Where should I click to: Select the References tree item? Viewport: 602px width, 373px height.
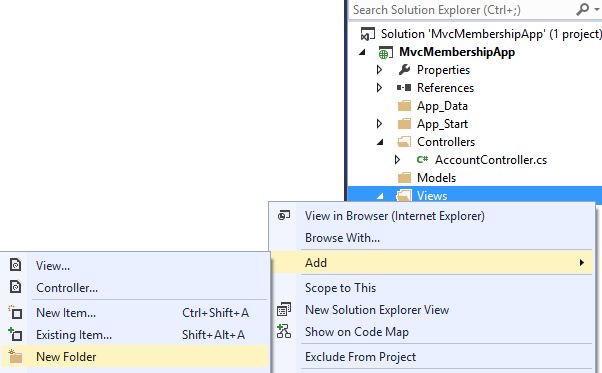[445, 87]
